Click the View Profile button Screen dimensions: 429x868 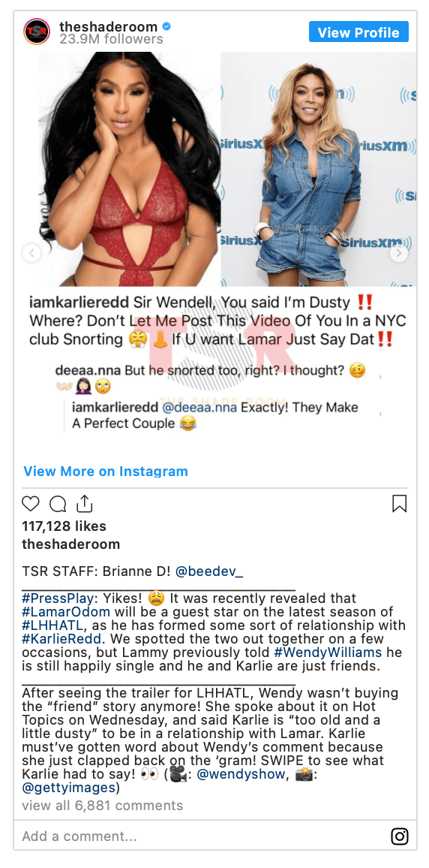[x=358, y=32]
